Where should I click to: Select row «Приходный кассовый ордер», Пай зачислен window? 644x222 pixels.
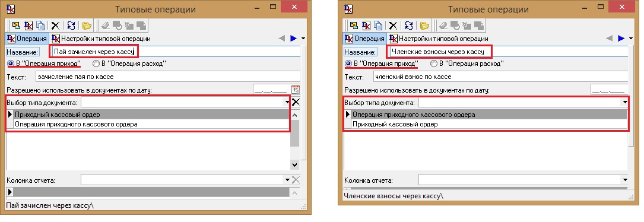pos(151,115)
